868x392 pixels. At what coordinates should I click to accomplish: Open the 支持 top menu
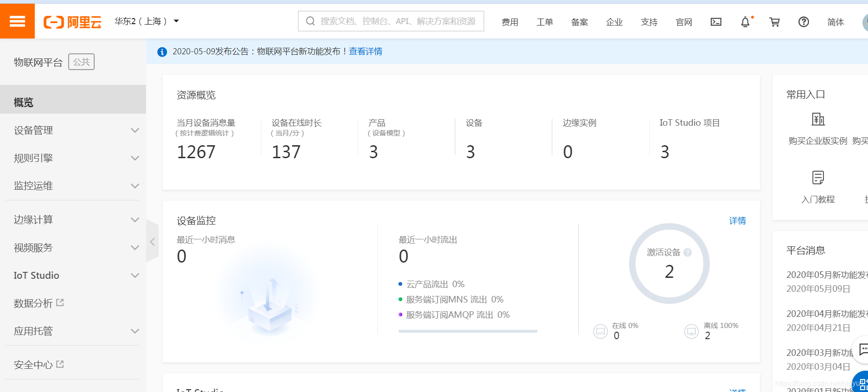point(649,22)
